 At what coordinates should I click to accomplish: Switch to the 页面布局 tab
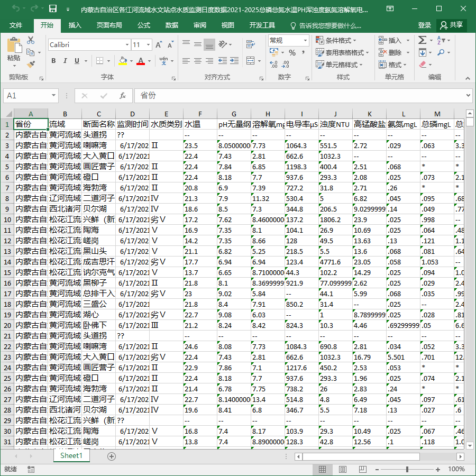click(x=109, y=25)
